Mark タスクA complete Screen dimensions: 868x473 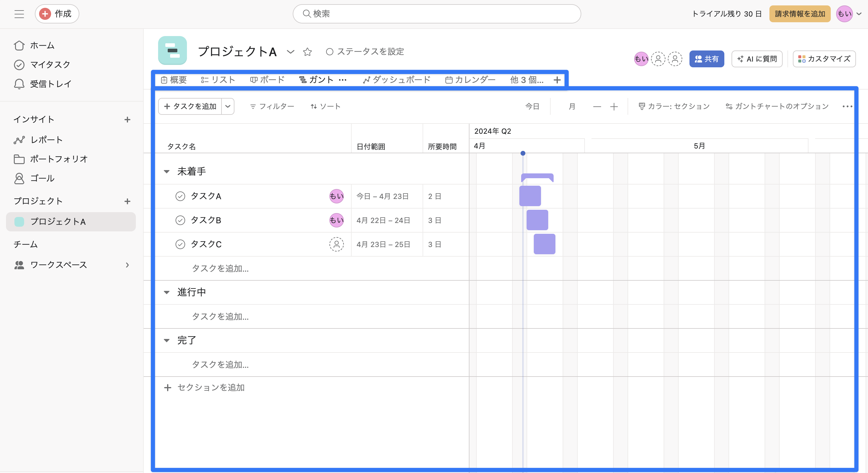coord(180,196)
